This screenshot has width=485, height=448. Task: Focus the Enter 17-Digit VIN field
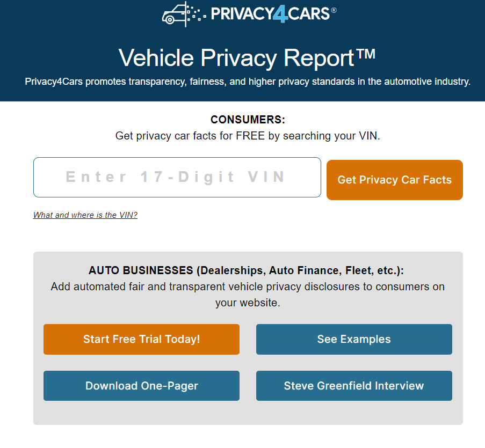pos(177,177)
